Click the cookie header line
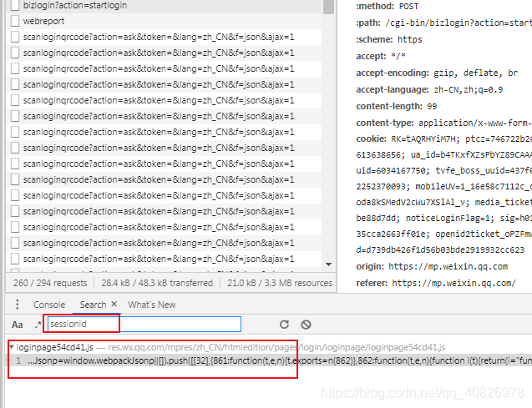This screenshot has height=408, width=532. click(x=443, y=139)
